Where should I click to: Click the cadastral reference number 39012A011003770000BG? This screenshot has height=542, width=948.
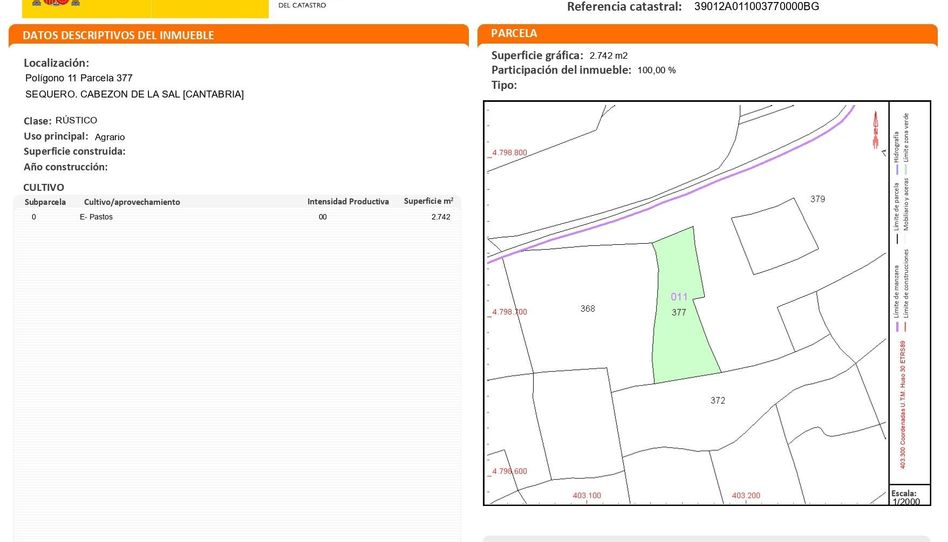756,7
